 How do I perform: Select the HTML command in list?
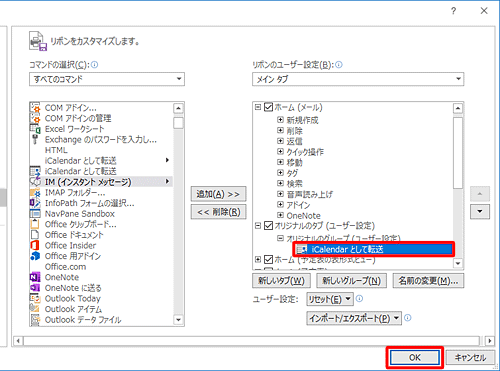pyautogui.click(x=56, y=150)
